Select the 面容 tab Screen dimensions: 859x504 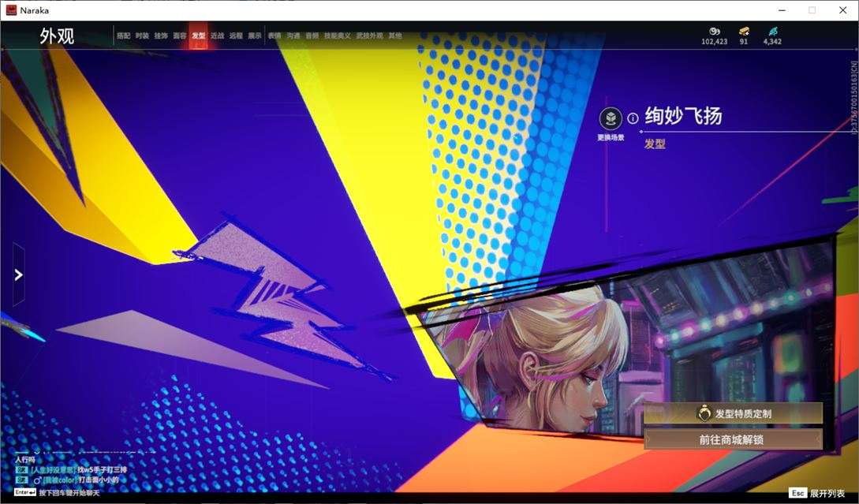click(180, 35)
